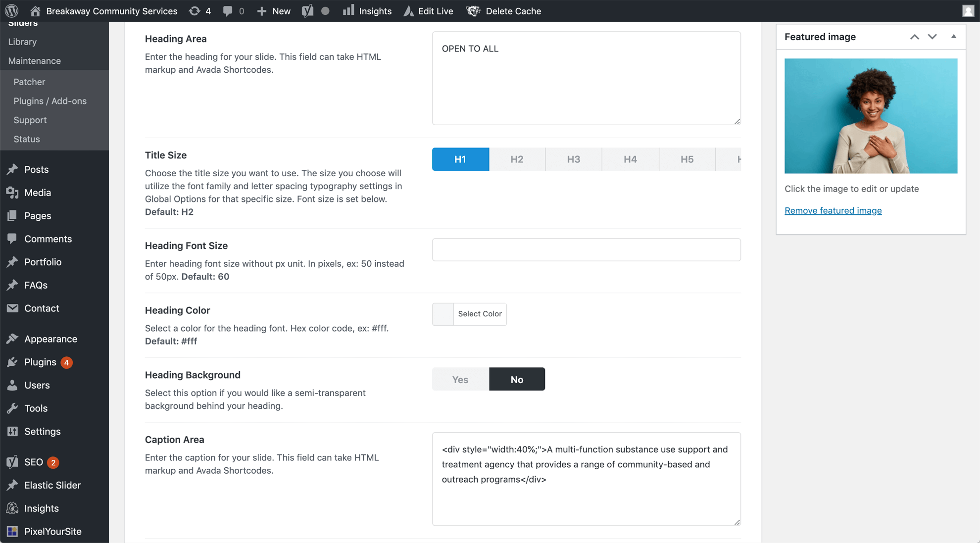The image size is (980, 543).
Task: Move Featured image panel down
Action: [x=932, y=37]
